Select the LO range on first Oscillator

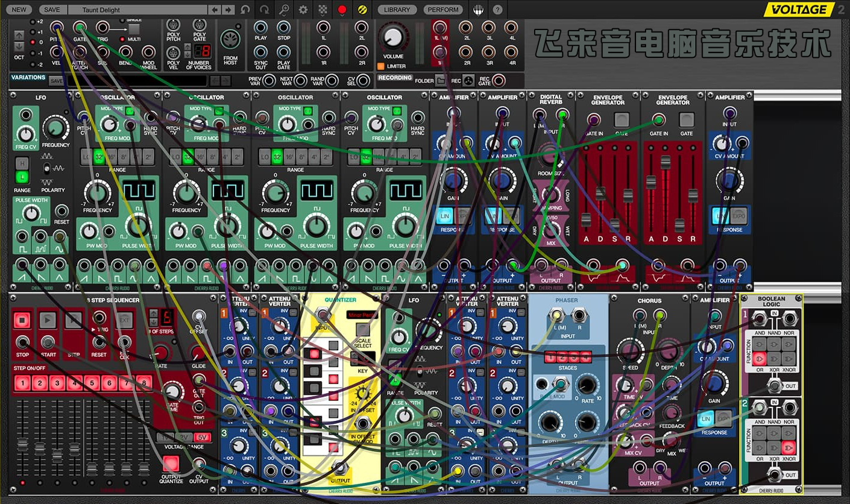click(x=86, y=156)
